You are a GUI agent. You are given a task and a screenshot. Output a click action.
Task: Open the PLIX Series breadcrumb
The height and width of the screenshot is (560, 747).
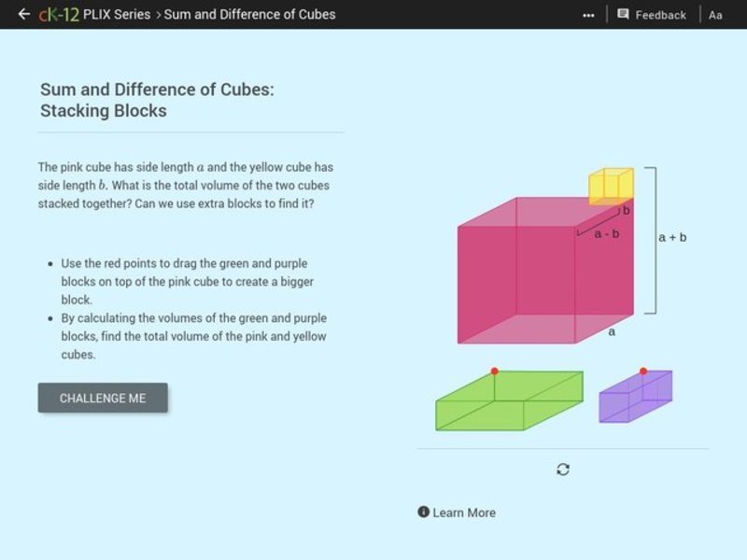pos(115,14)
